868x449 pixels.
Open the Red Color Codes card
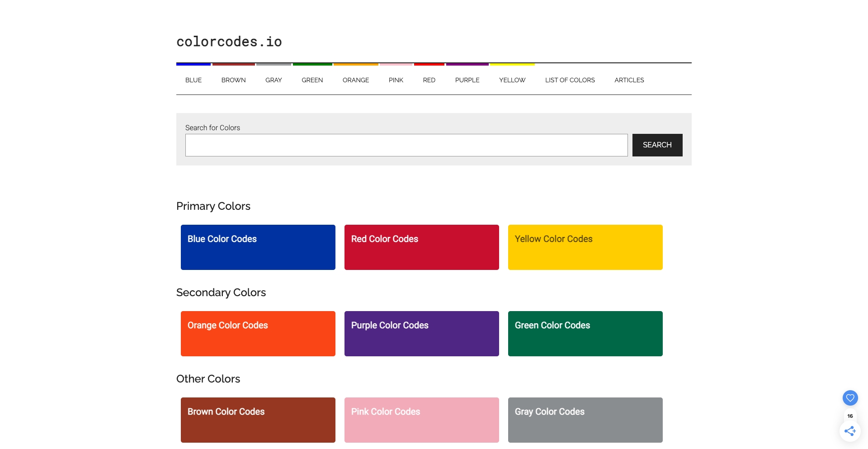tap(421, 247)
